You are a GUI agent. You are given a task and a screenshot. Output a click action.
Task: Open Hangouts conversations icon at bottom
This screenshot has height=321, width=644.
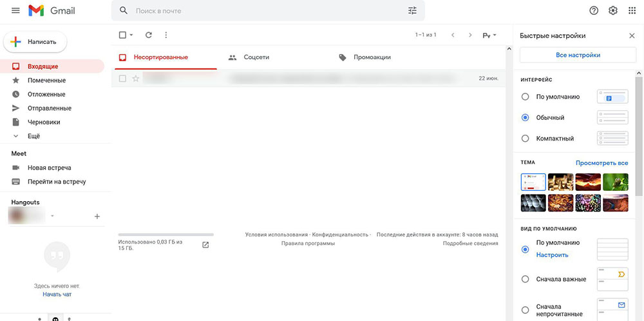[x=55, y=319]
